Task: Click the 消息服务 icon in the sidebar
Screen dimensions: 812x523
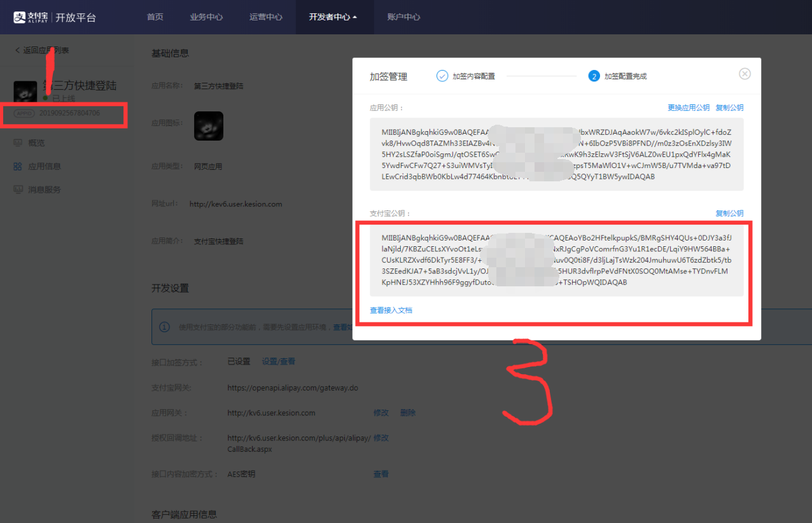Action: (x=18, y=190)
